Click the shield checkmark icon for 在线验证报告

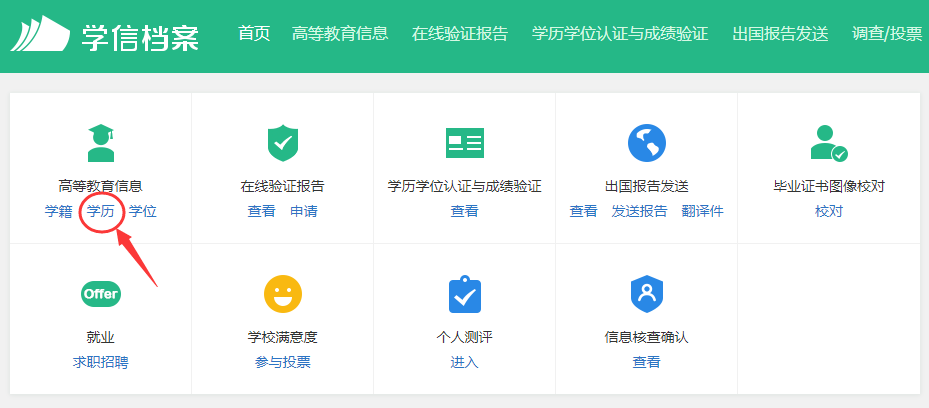pyautogui.click(x=283, y=143)
